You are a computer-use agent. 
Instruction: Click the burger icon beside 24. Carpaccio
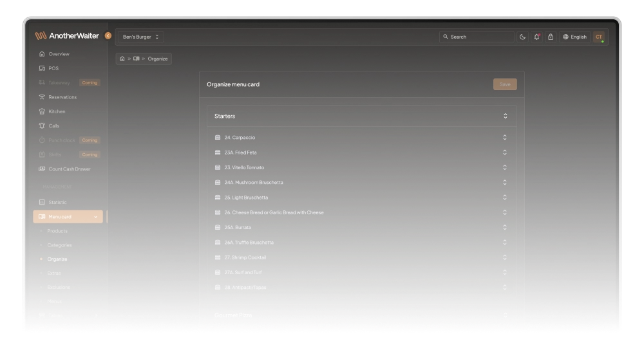pos(218,138)
